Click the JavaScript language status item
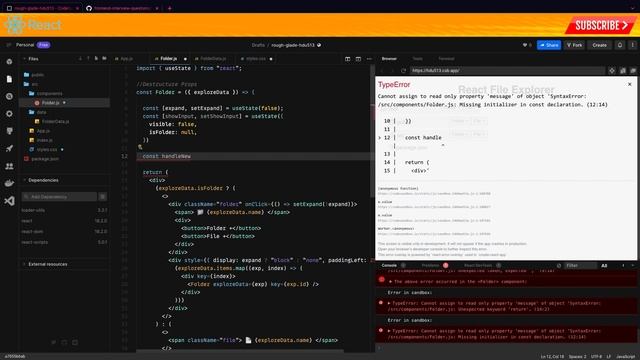This screenshot has height=360, width=640. point(625,357)
